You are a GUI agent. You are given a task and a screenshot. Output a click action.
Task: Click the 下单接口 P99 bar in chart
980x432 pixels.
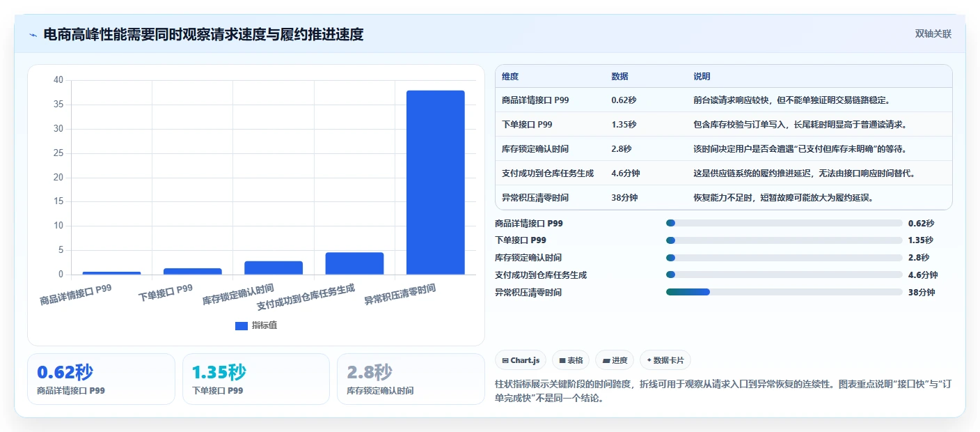click(x=192, y=271)
